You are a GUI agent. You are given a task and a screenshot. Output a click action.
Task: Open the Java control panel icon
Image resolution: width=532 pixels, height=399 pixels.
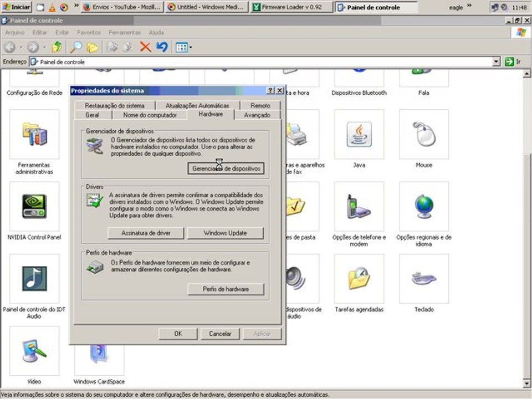click(x=359, y=135)
